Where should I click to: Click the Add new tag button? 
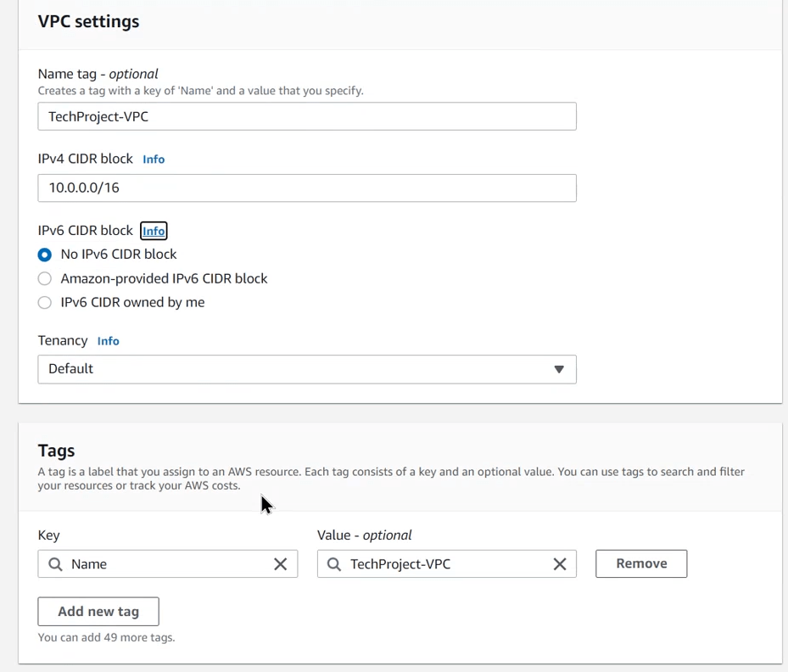coord(98,612)
